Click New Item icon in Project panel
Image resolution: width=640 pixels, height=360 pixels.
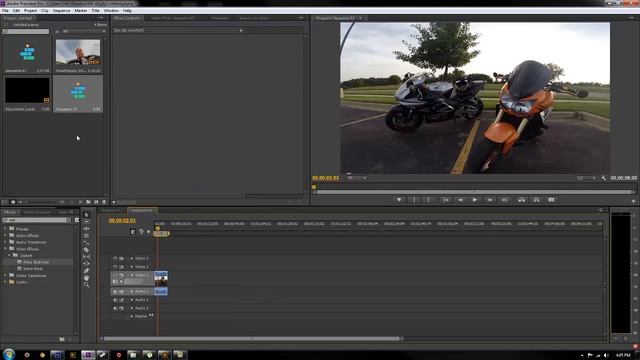pos(96,202)
